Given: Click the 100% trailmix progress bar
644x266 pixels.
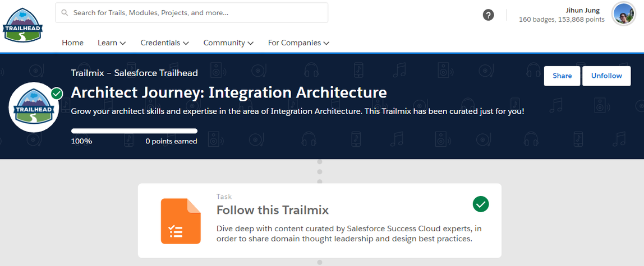Looking at the screenshot, I should point(134,131).
